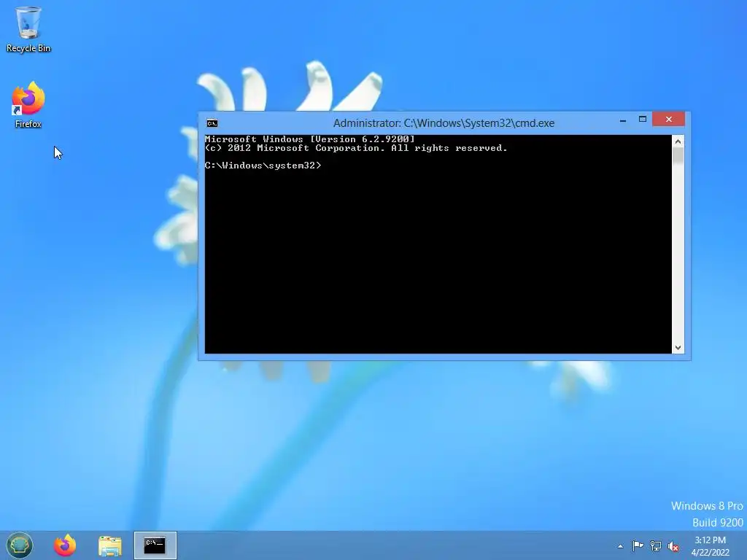The image size is (747, 560).
Task: Maximize the cmd.exe window
Action: 643,119
